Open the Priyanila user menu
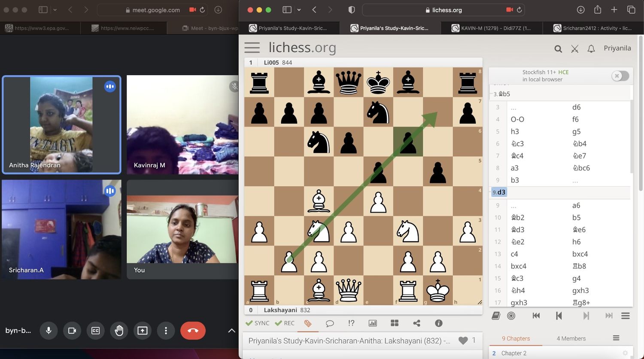Viewport: 644px width, 359px height. pyautogui.click(x=617, y=48)
